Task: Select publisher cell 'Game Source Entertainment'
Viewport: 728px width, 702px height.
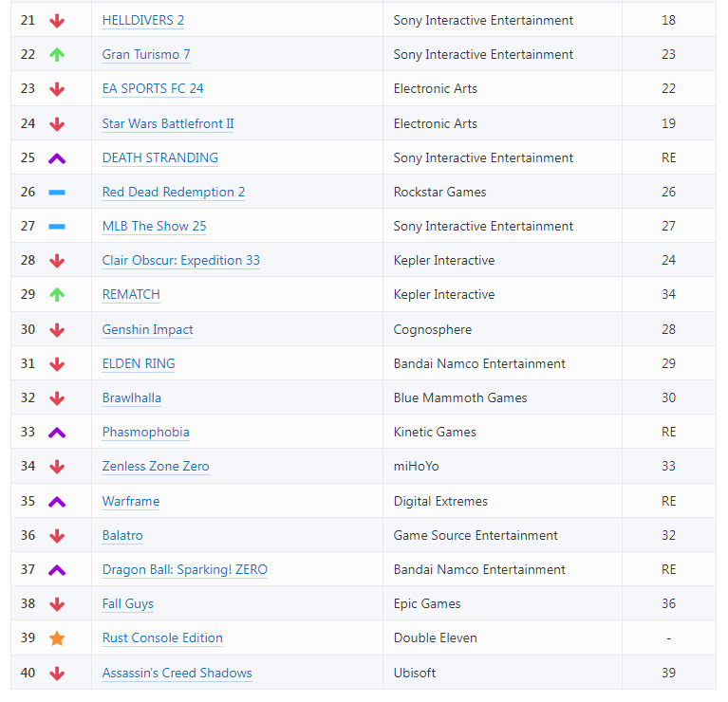Action: point(502,535)
